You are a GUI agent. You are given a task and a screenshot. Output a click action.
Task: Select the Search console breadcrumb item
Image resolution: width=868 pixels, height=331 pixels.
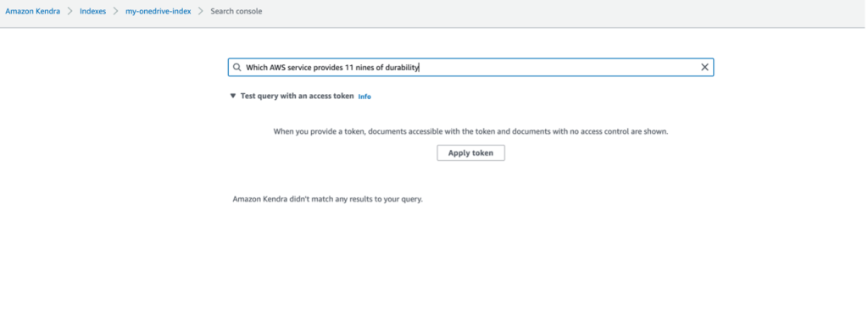click(x=236, y=11)
